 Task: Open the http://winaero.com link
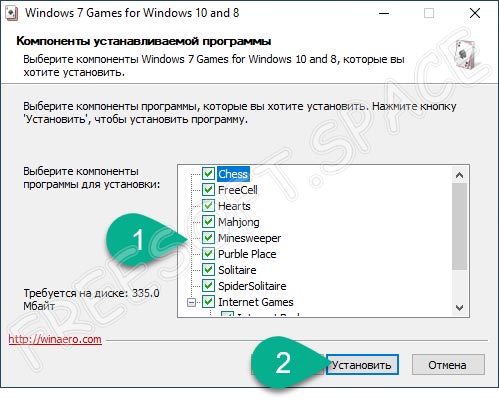pyautogui.click(x=55, y=339)
